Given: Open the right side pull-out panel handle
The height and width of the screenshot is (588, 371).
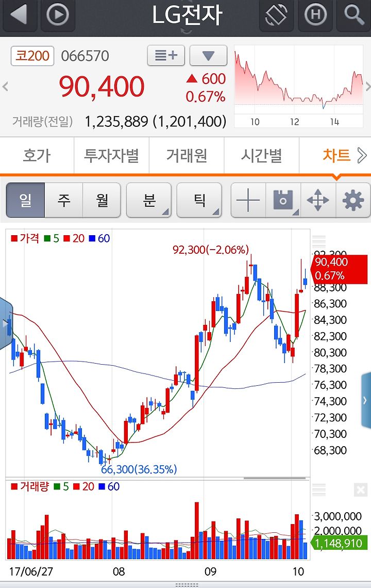Looking at the screenshot, I should pyautogui.click(x=366, y=400).
